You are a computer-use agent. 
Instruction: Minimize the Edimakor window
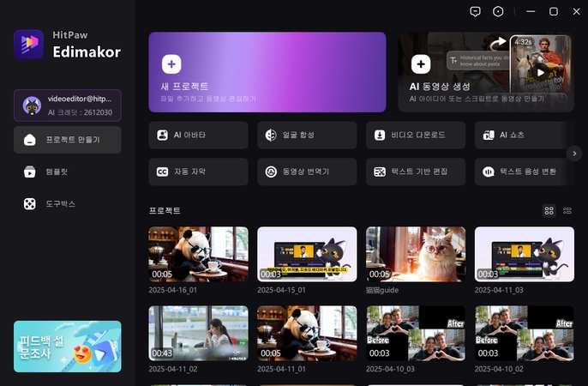point(531,12)
